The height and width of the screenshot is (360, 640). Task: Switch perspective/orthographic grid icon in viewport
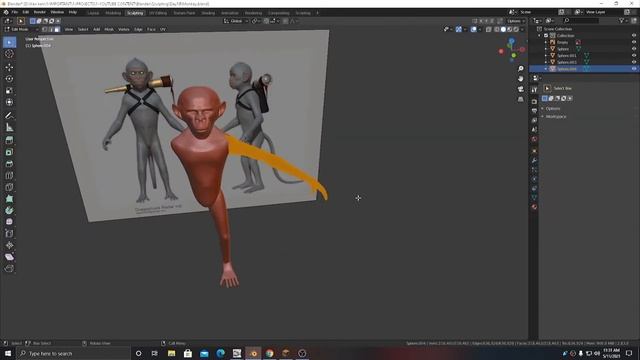coord(520,99)
